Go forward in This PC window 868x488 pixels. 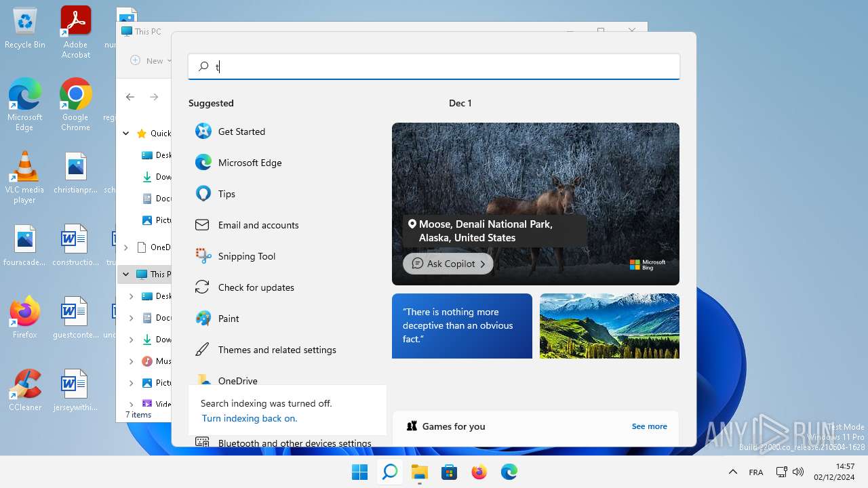tap(155, 97)
